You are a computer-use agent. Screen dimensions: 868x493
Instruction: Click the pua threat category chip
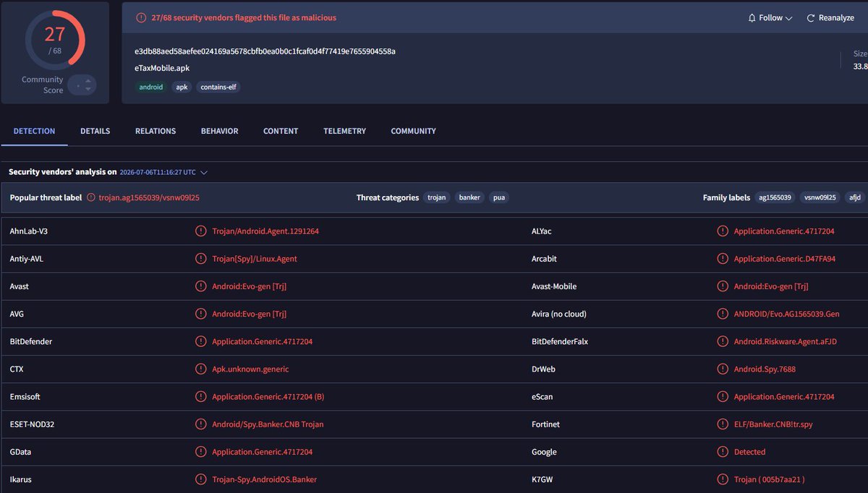[x=499, y=197]
